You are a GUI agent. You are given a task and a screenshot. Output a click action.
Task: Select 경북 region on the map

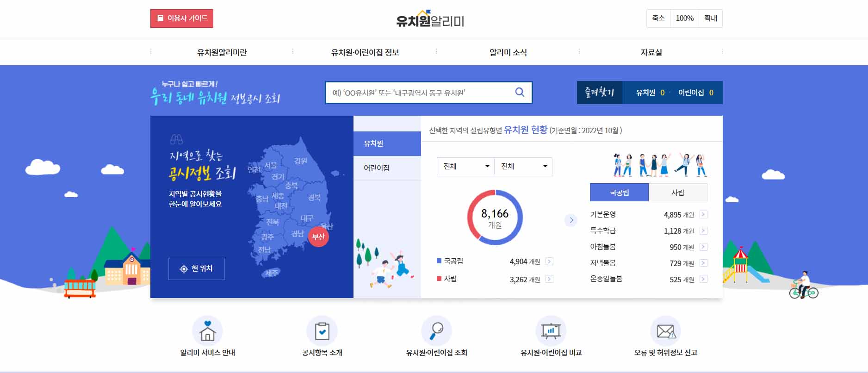click(314, 198)
